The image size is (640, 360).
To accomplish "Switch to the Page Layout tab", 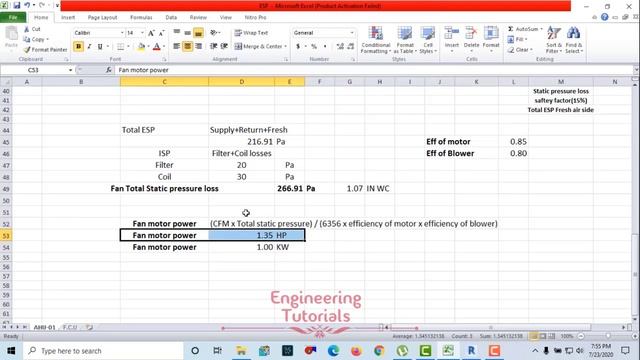I will 102,18.
